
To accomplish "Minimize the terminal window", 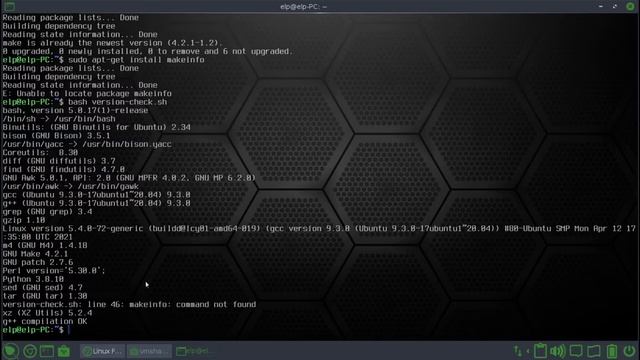I will pyautogui.click(x=601, y=6).
